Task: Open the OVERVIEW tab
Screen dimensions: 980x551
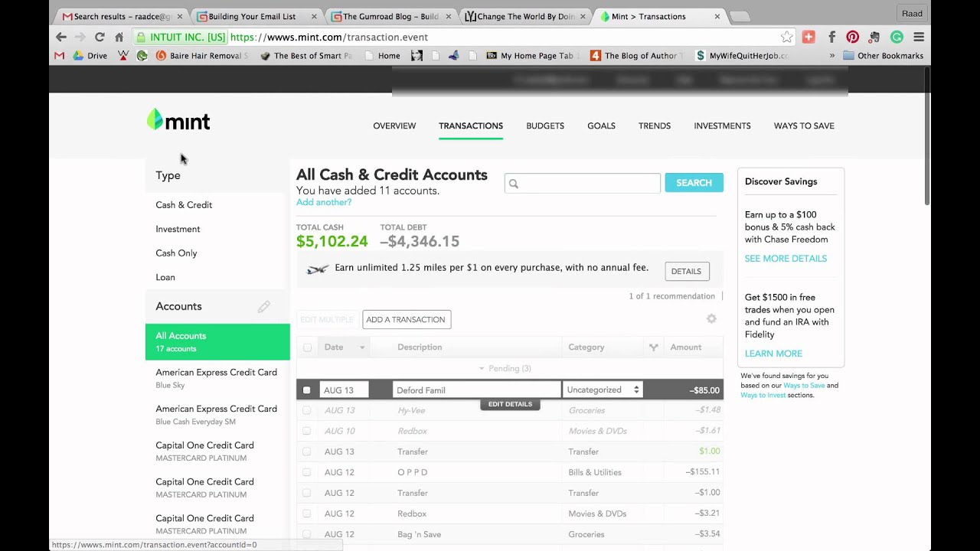Action: coord(394,126)
